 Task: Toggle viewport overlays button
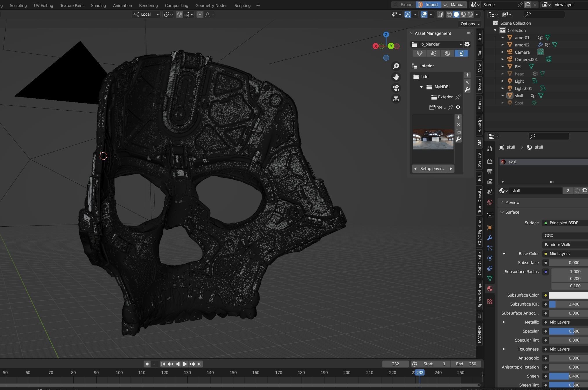[424, 15]
